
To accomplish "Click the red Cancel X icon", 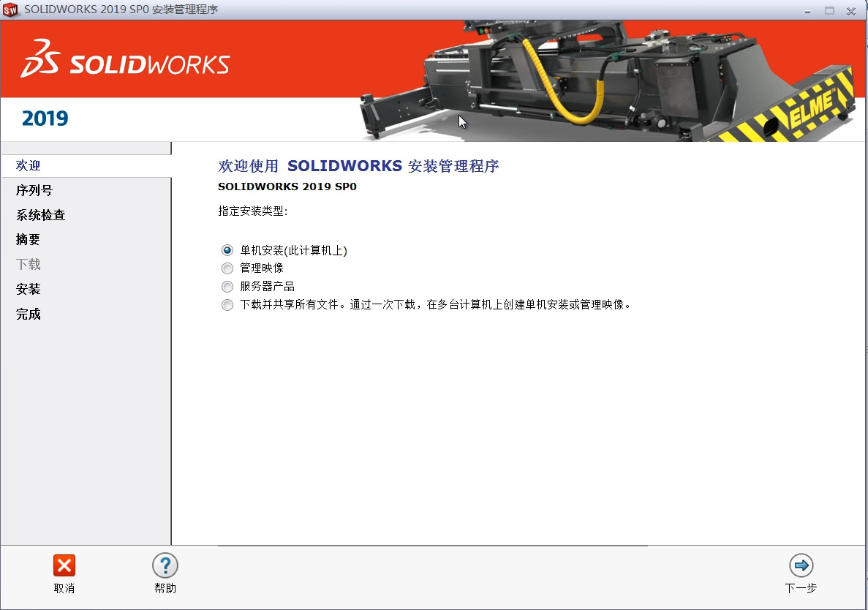I will (64, 565).
